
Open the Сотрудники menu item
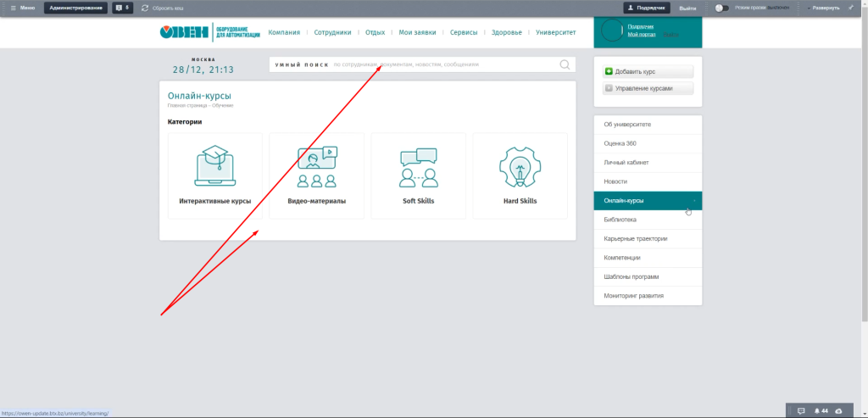point(333,33)
